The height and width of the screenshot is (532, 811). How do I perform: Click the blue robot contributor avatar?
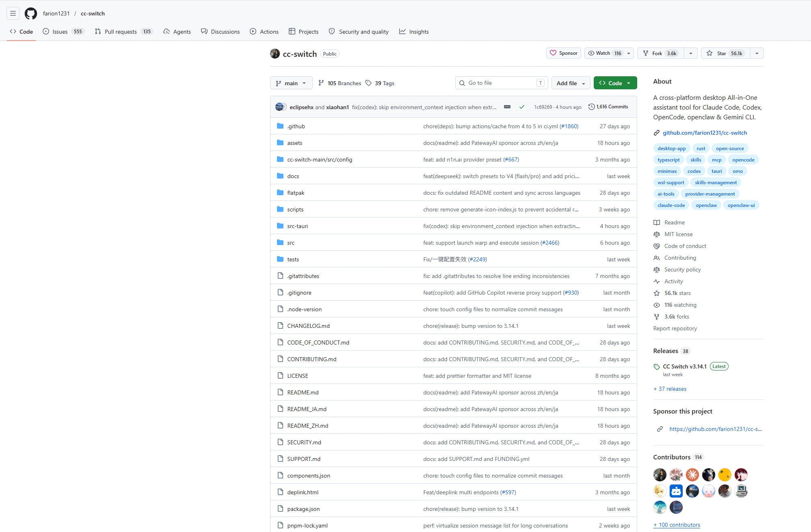(676, 491)
